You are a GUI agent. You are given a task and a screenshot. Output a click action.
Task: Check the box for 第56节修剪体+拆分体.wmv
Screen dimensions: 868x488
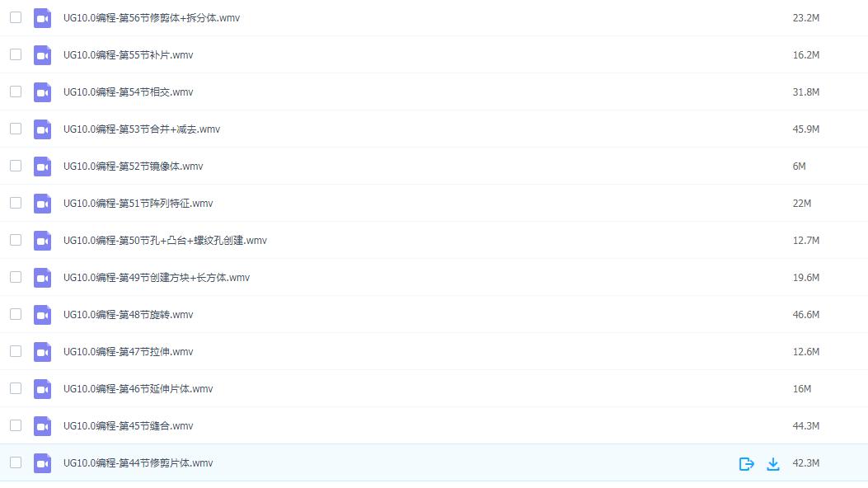click(16, 17)
